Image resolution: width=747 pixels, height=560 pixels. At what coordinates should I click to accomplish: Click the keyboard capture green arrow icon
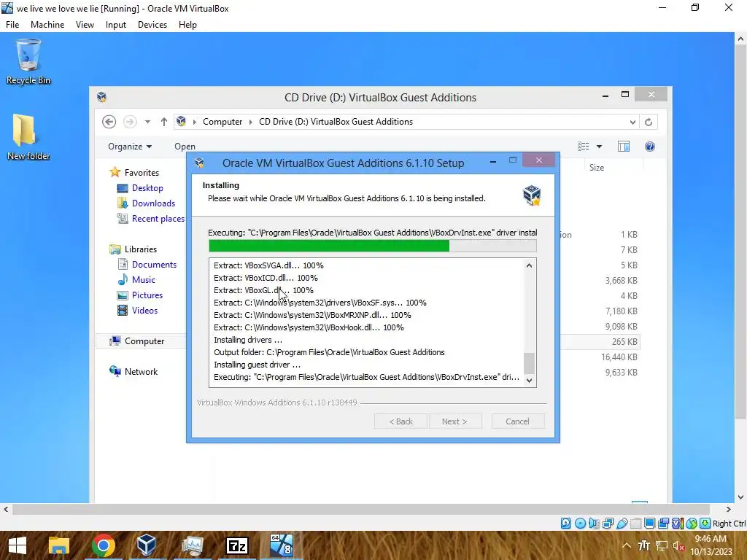705,524
